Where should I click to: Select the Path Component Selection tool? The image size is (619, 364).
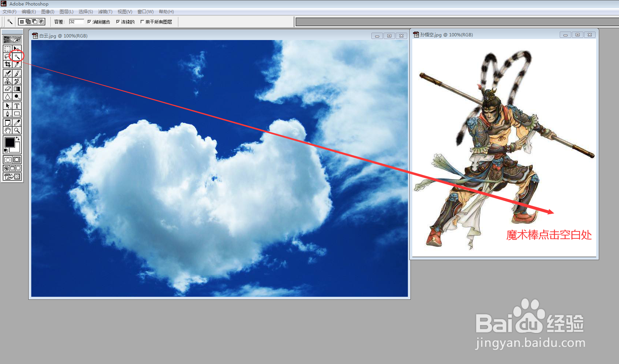tap(7, 106)
